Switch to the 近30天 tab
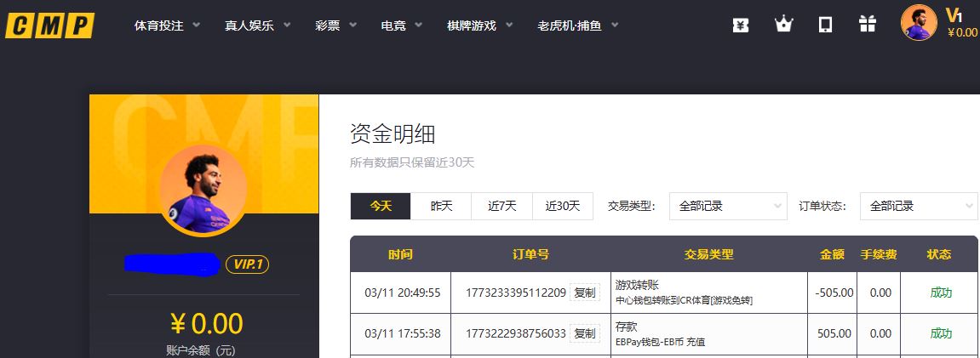The width and height of the screenshot is (980, 358). (x=563, y=206)
